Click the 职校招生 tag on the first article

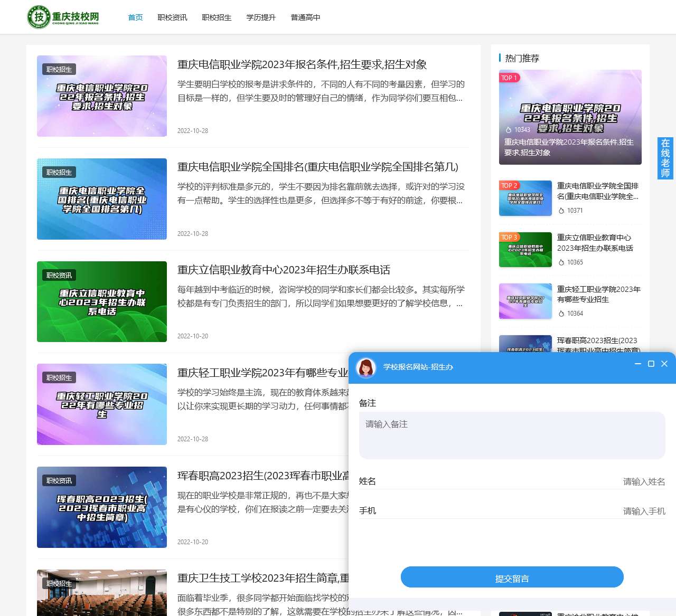(59, 69)
